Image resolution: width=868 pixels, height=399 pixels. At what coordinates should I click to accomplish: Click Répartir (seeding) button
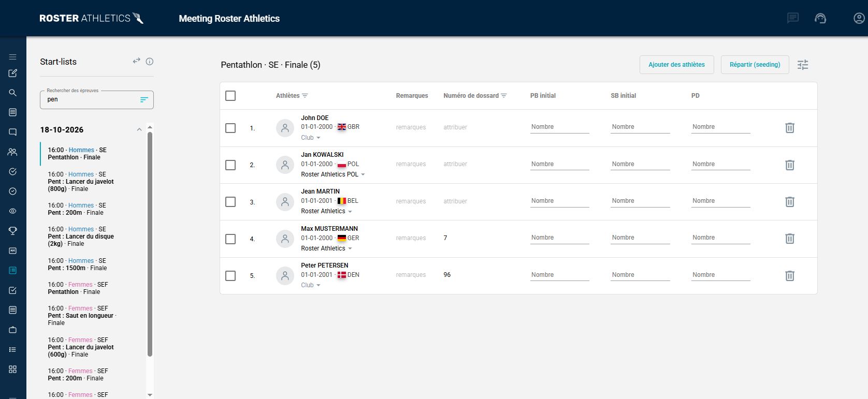[x=755, y=65]
